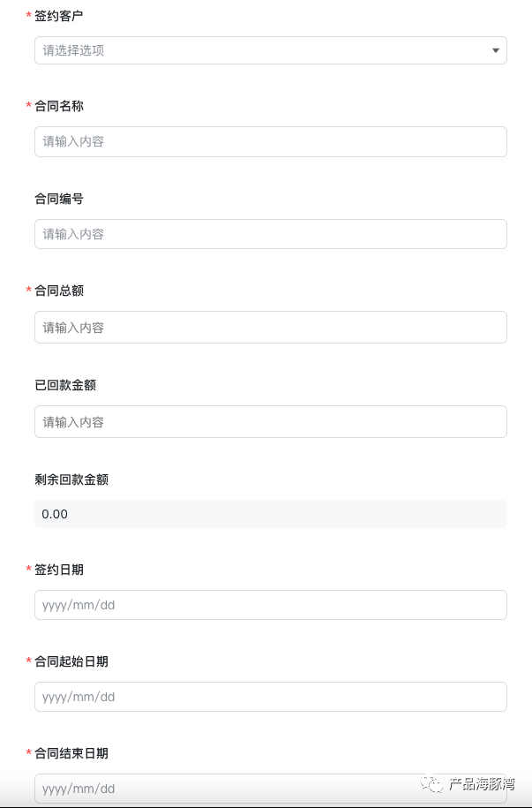The image size is (532, 808).
Task: Click the 签约日期 label text
Action: point(59,570)
